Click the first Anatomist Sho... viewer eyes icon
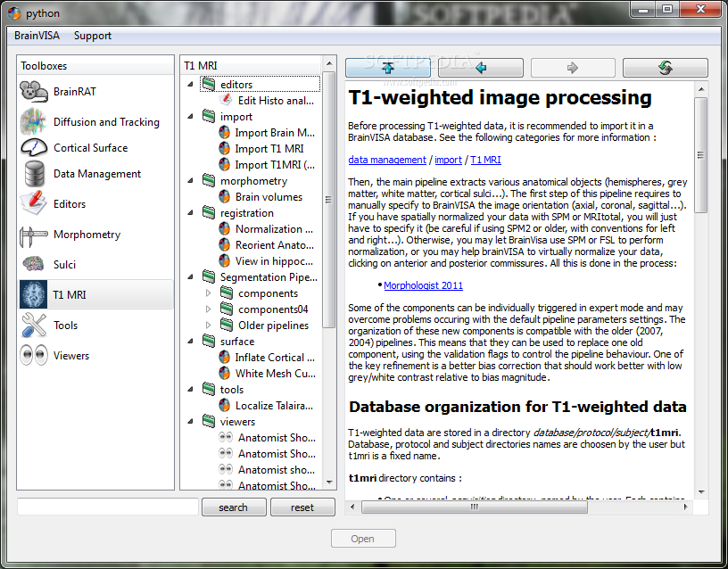The height and width of the screenshot is (569, 728). (226, 437)
